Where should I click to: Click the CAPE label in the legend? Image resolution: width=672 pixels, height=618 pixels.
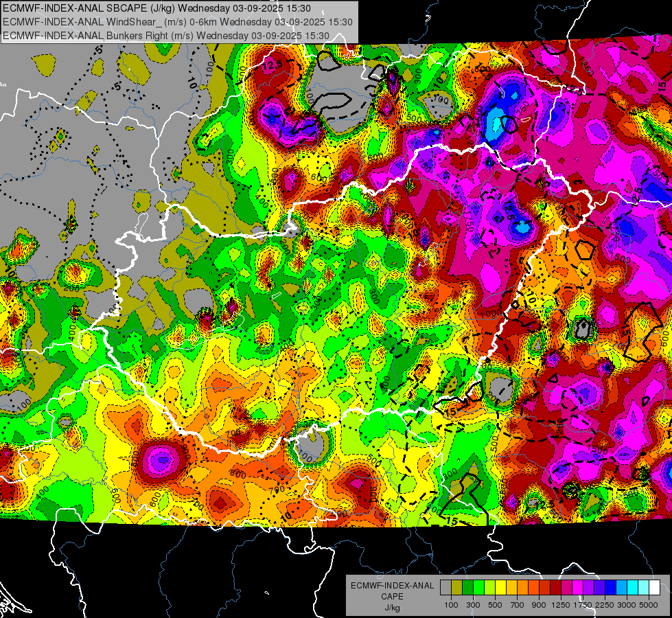pyautogui.click(x=392, y=597)
